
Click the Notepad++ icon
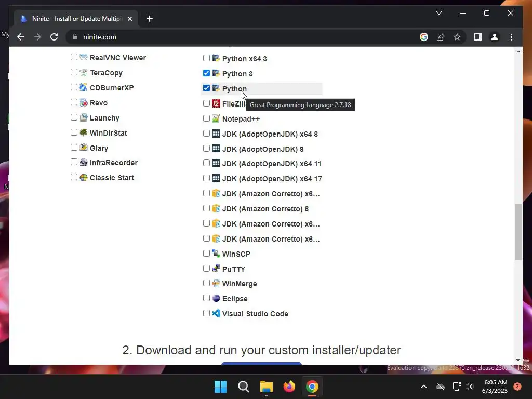[216, 118]
